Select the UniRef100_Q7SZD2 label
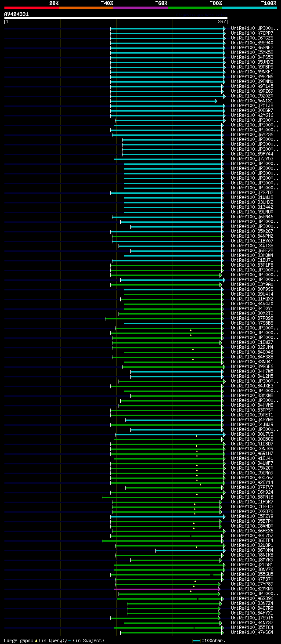 [x=252, y=193]
